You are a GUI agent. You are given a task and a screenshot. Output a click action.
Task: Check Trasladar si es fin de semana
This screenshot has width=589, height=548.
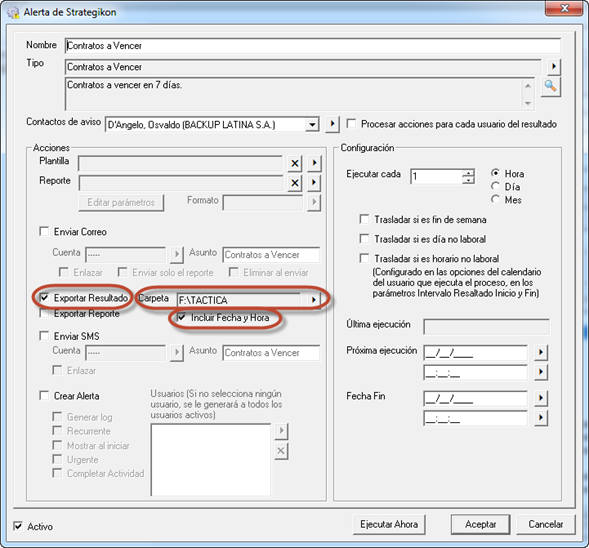[x=364, y=219]
